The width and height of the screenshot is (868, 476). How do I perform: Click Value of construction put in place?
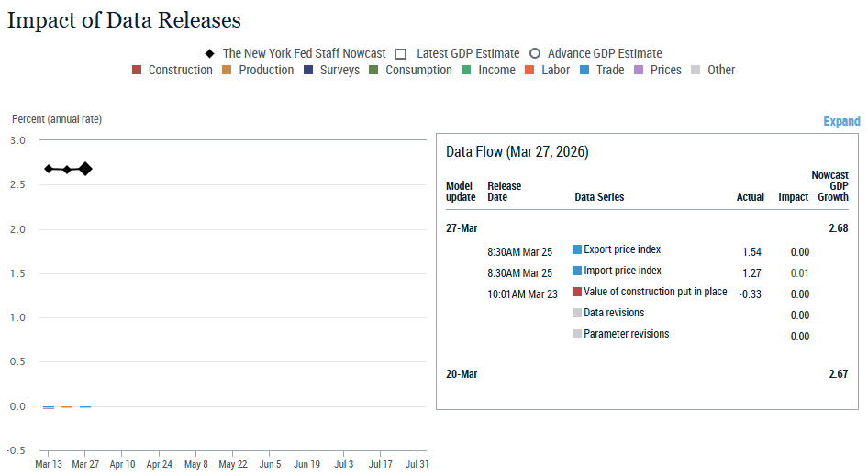coord(654,292)
